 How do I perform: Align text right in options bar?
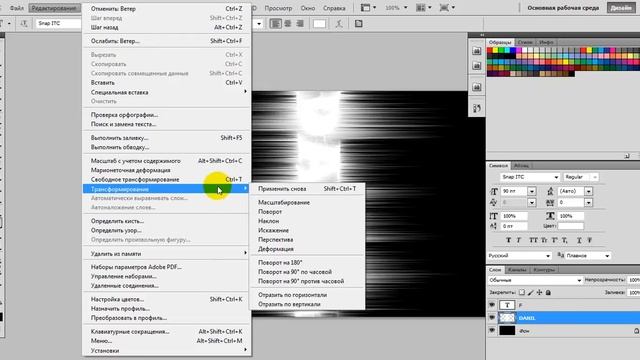pos(300,24)
